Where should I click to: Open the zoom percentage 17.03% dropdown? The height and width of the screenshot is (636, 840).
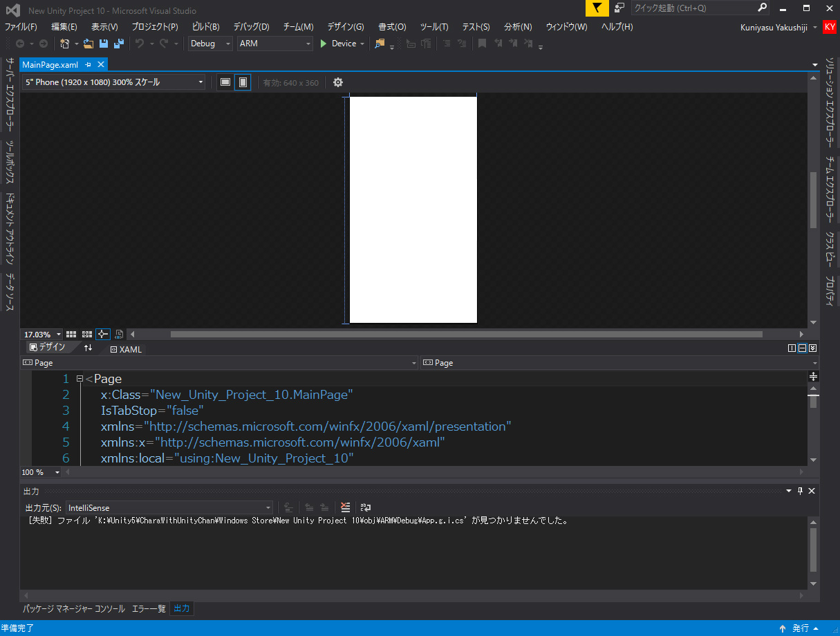point(40,334)
